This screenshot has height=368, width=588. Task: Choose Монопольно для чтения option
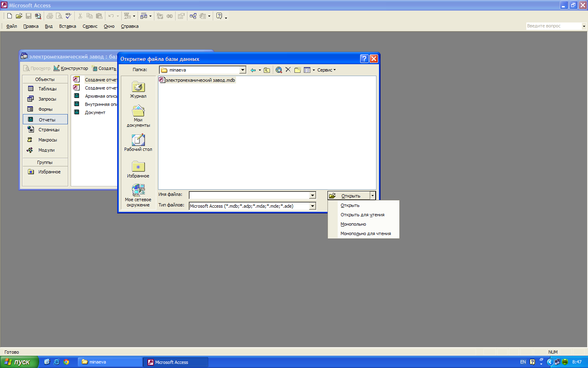point(363,233)
